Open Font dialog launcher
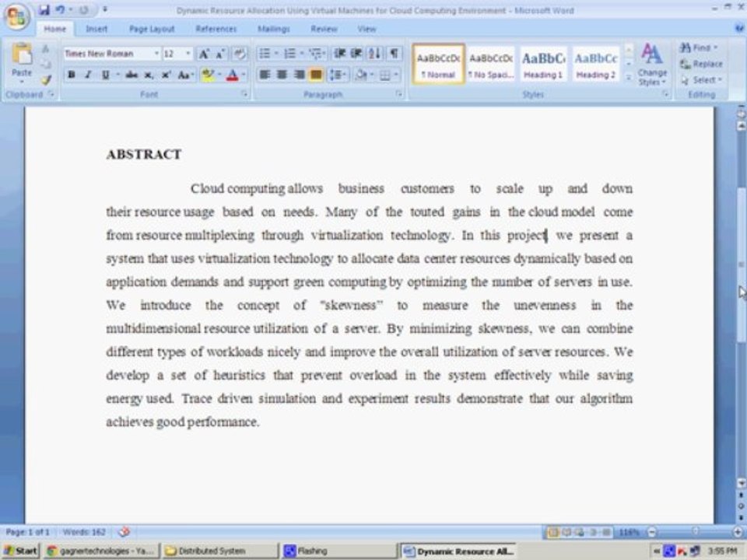747x560 pixels. click(244, 94)
